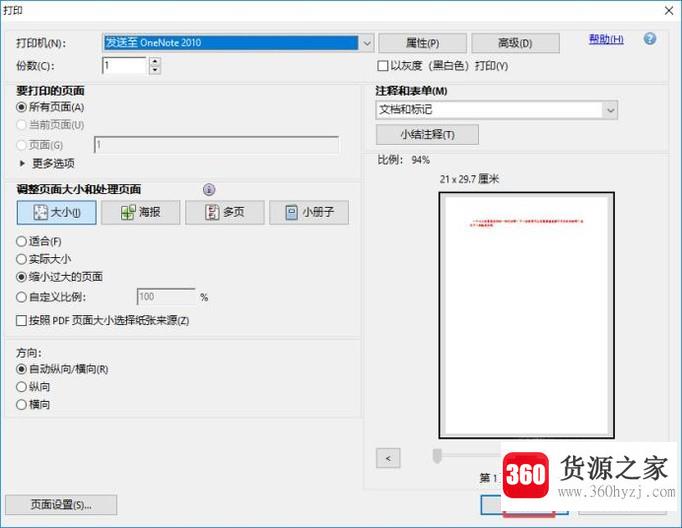Select the 所有页面 radio button
Viewport: 682px width, 528px height.
pyautogui.click(x=21, y=107)
